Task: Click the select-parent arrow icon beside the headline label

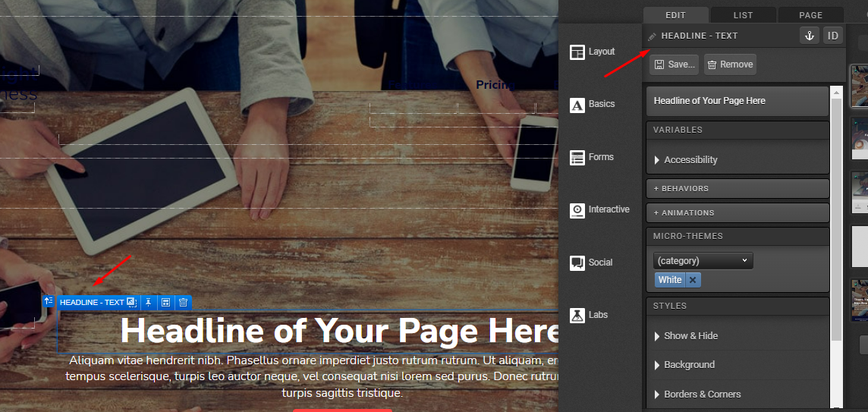Action: pyautogui.click(x=49, y=301)
